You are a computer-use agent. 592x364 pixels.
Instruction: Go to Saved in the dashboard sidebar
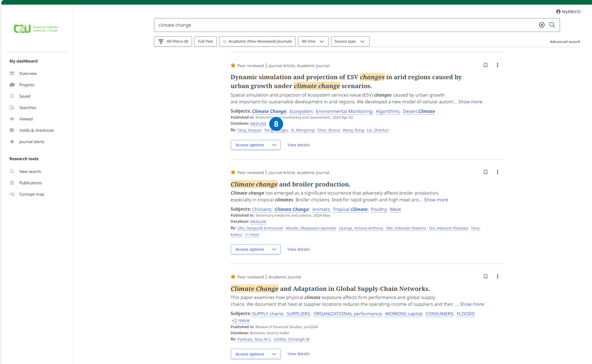pyautogui.click(x=25, y=96)
